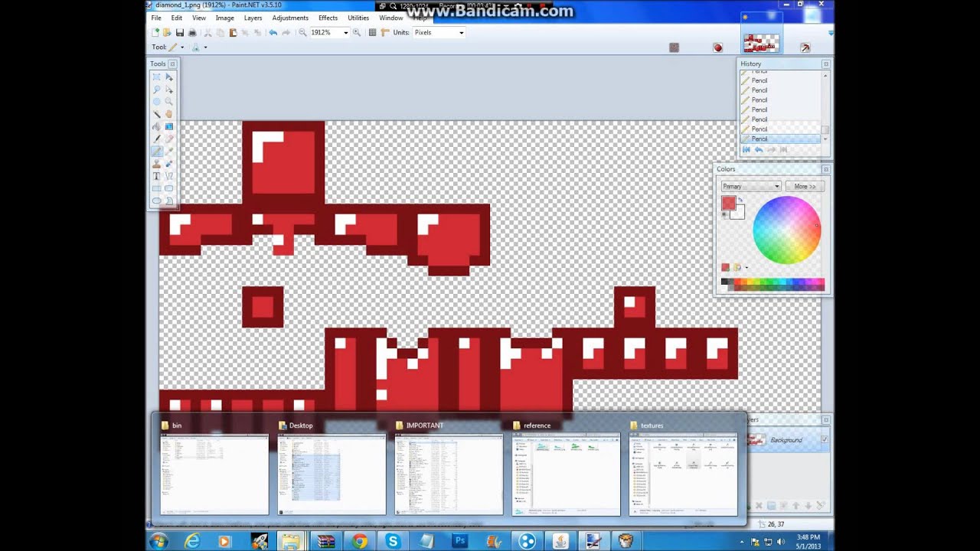Toggle the pixel grid icon
The image size is (980, 551).
pos(373,33)
